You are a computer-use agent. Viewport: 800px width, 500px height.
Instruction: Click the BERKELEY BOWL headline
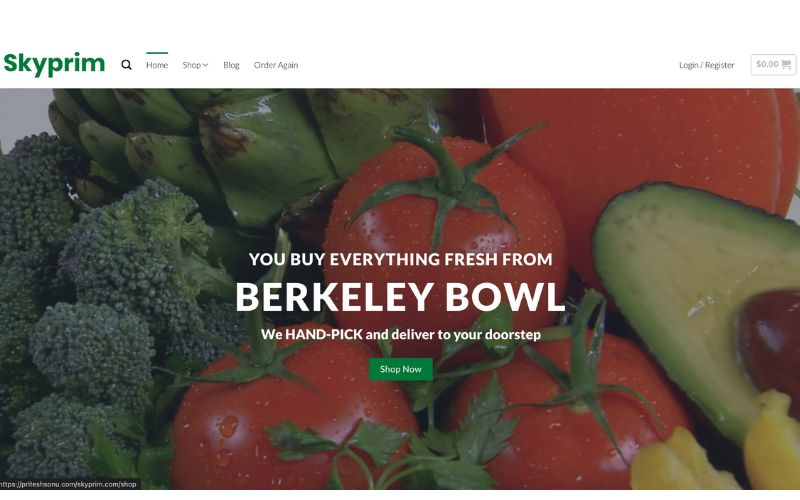pyautogui.click(x=400, y=297)
